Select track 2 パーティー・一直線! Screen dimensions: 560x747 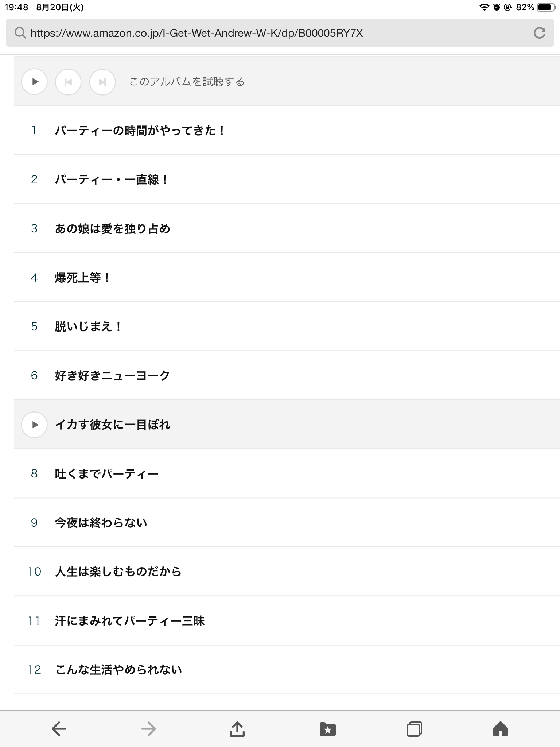click(287, 179)
